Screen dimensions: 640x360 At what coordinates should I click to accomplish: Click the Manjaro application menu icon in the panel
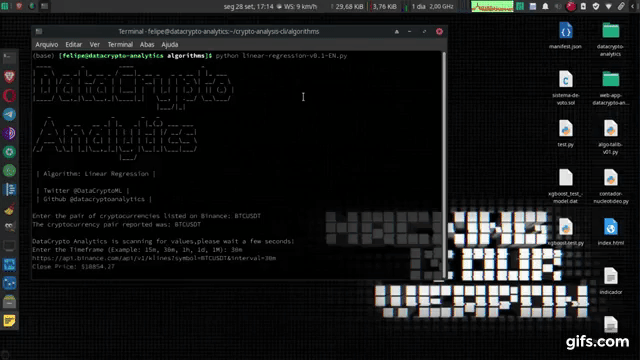coord(5,6)
